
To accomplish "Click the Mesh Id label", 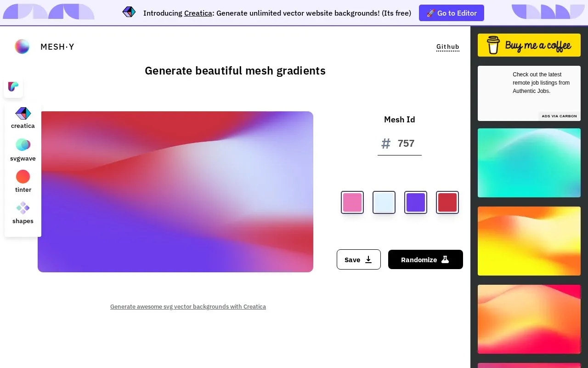I will point(400,120).
